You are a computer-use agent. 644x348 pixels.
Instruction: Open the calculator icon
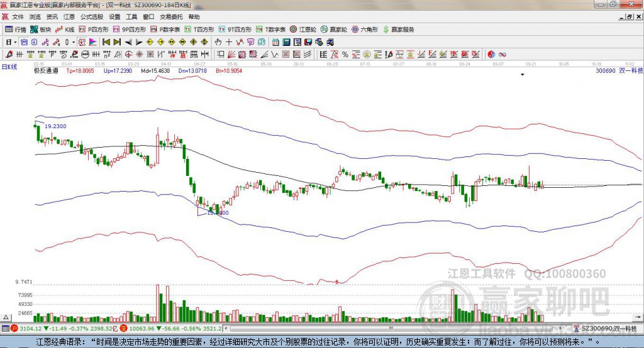pyautogui.click(x=287, y=42)
